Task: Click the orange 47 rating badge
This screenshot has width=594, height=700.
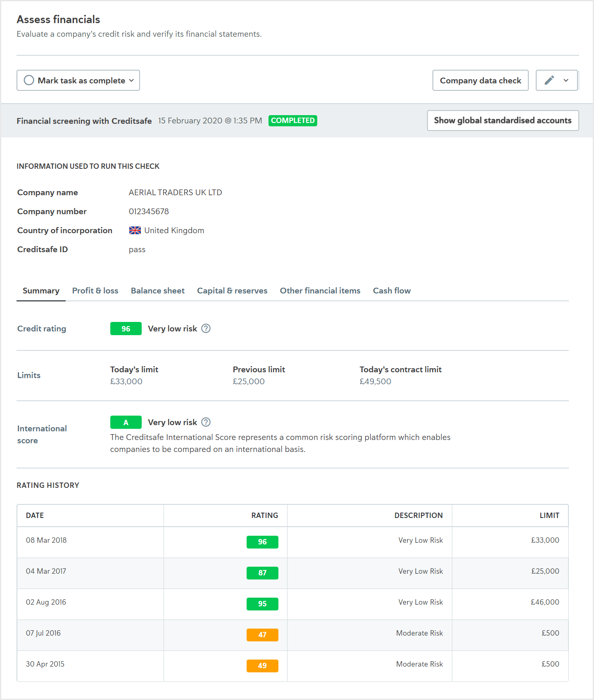Action: (262, 635)
